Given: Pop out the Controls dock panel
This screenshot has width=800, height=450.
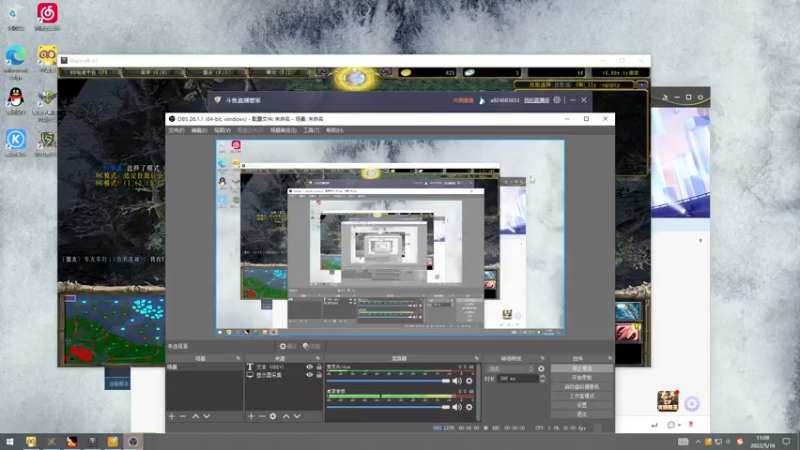Looking at the screenshot, I should tap(610, 358).
